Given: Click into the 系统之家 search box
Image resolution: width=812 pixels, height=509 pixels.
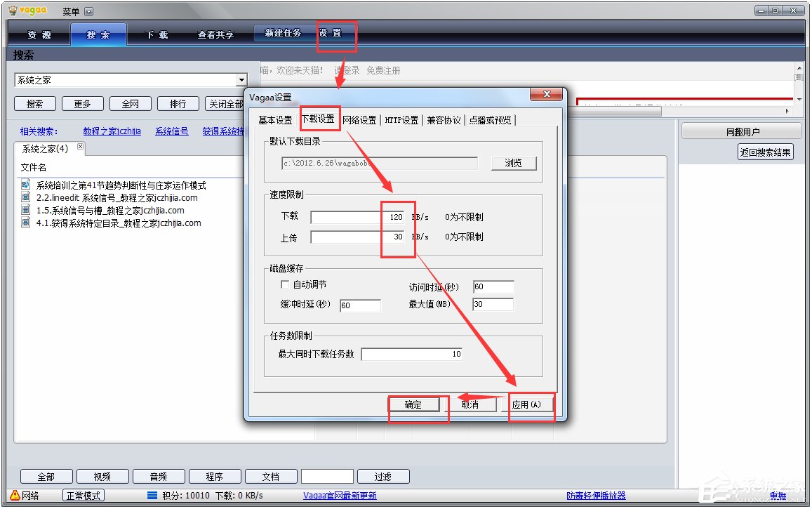Looking at the screenshot, I should tap(126, 80).
